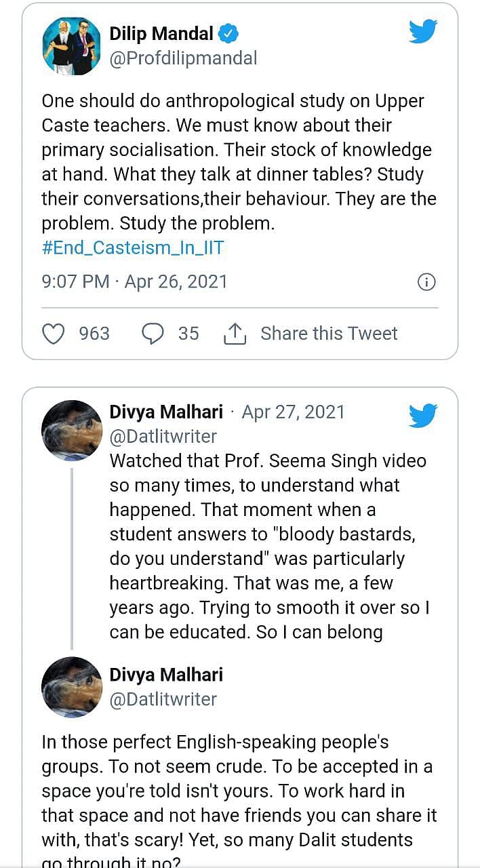View the 35 replies count

188,334
